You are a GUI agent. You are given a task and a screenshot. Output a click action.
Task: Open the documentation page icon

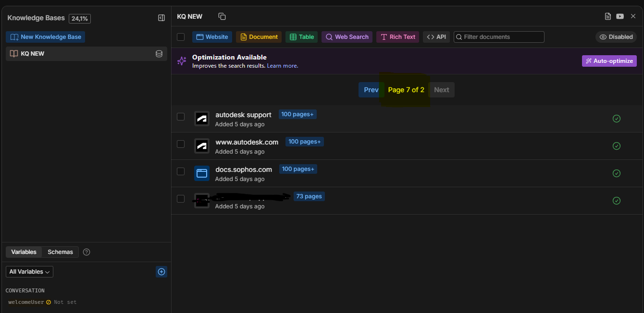coord(608,16)
